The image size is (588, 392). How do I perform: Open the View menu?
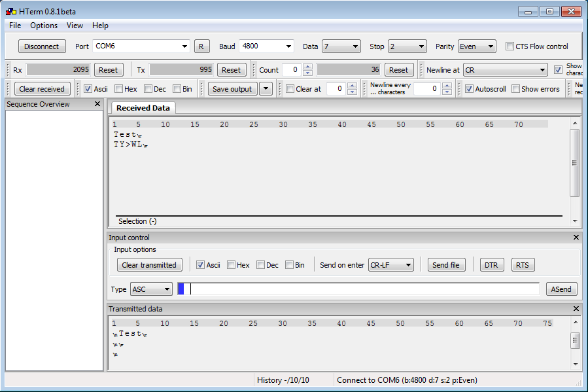(75, 26)
